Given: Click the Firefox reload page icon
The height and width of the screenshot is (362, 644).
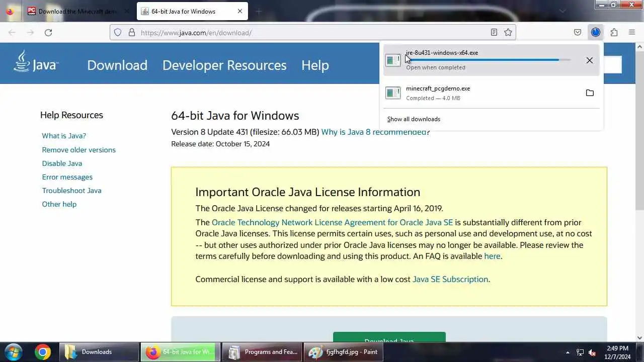Looking at the screenshot, I should point(48,33).
